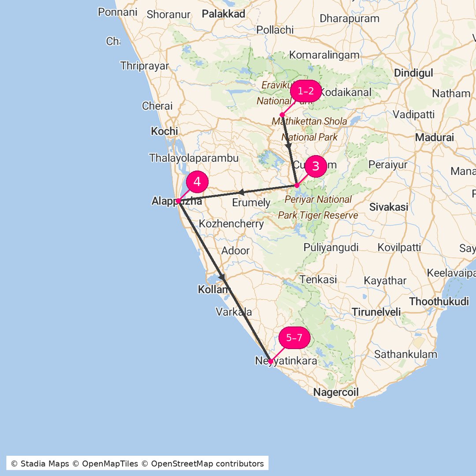Image resolution: width=476 pixels, height=476 pixels.
Task: Click the Kayathar town label
Action: point(385,281)
